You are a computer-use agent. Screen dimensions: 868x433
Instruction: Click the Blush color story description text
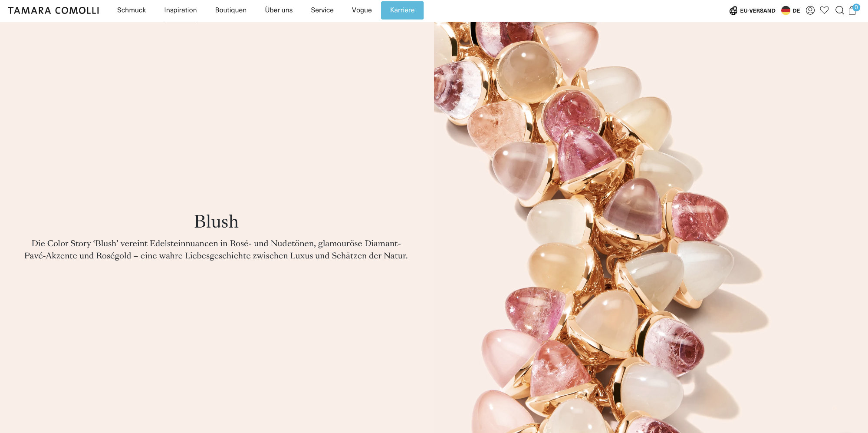(216, 250)
